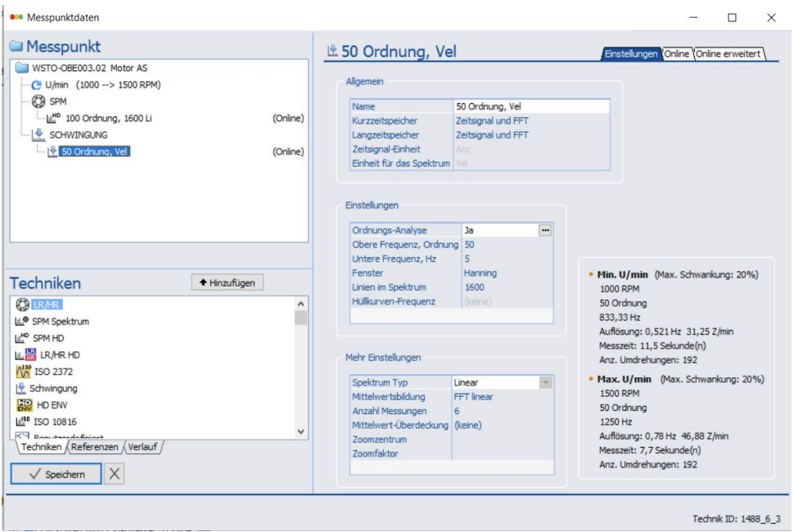
Task: Click the SPM HD technique icon
Action: [23, 338]
